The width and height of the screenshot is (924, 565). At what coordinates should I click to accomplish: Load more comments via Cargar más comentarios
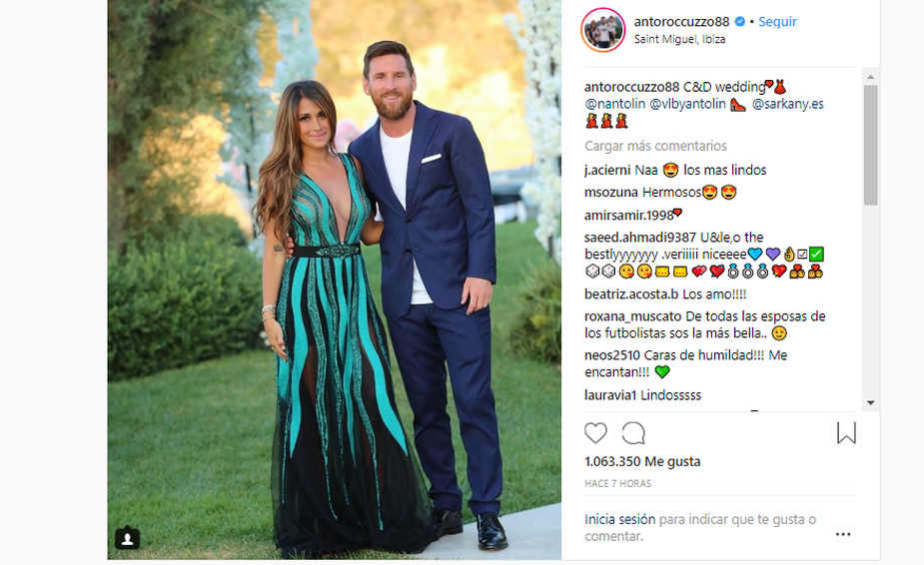pos(655,146)
